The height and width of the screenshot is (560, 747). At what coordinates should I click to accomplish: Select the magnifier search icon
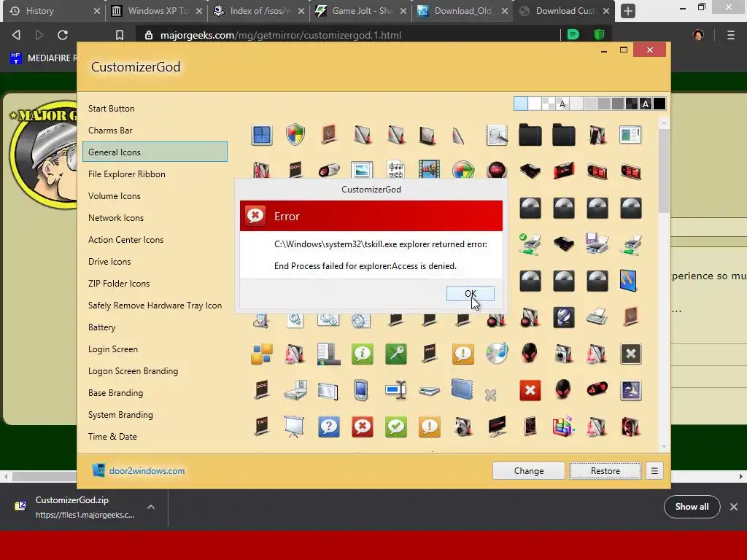[x=496, y=135]
